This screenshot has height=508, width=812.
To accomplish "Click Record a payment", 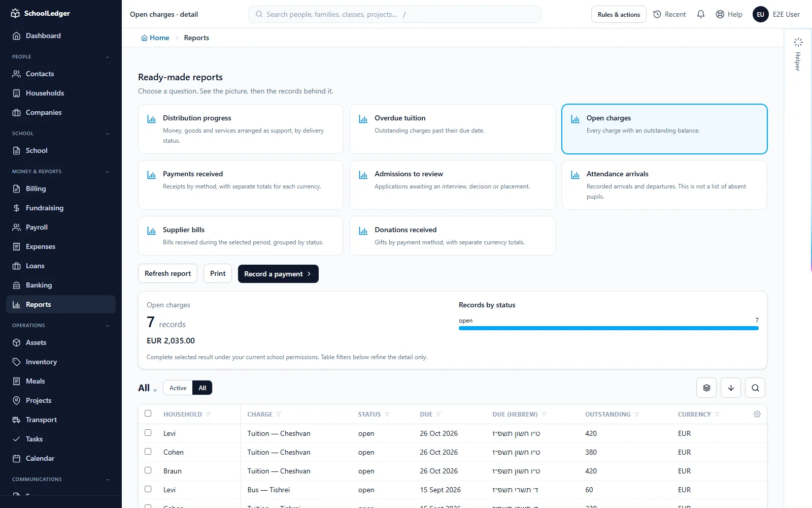I will click(x=278, y=274).
